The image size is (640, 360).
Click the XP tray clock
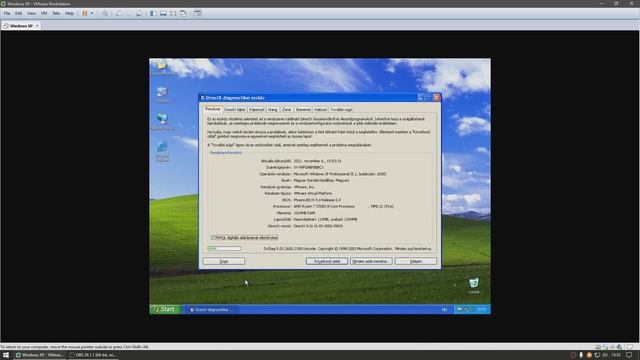(x=482, y=309)
